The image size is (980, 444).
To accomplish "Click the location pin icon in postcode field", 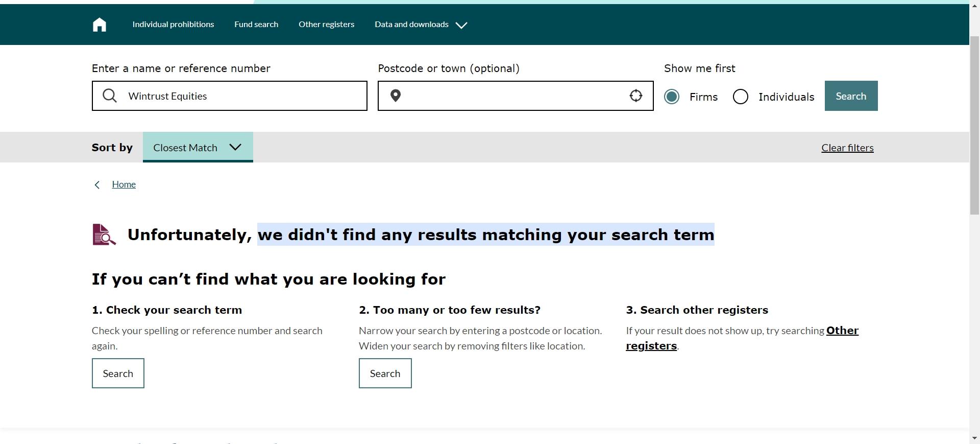I will pyautogui.click(x=396, y=96).
